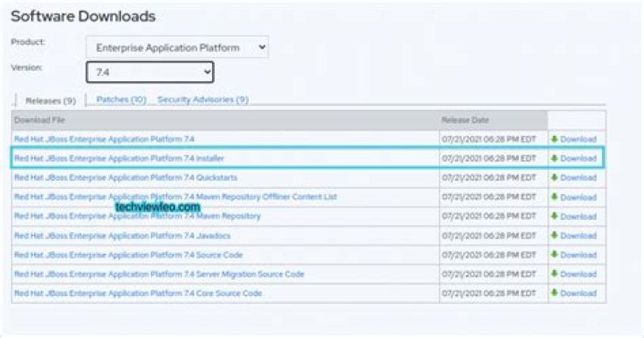This screenshot has height=338, width=644.
Task: Open the Version 7.4 dropdown
Action: pos(150,72)
